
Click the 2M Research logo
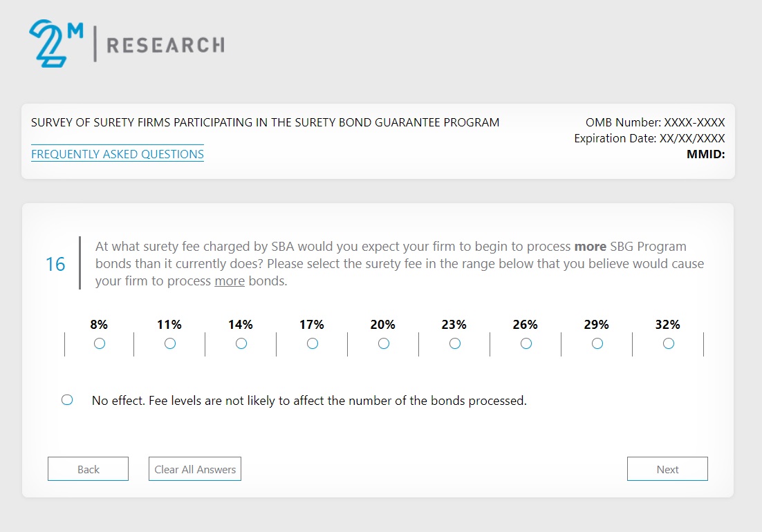click(127, 44)
